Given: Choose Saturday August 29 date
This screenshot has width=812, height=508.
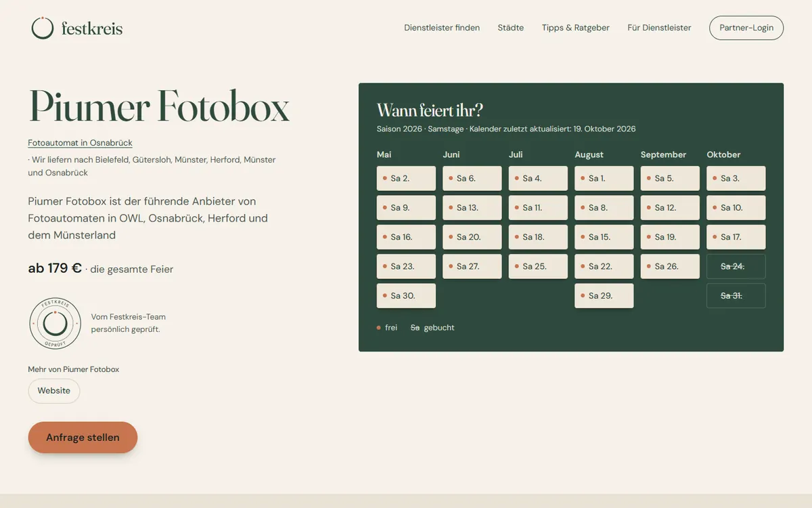Looking at the screenshot, I should click(x=604, y=296).
